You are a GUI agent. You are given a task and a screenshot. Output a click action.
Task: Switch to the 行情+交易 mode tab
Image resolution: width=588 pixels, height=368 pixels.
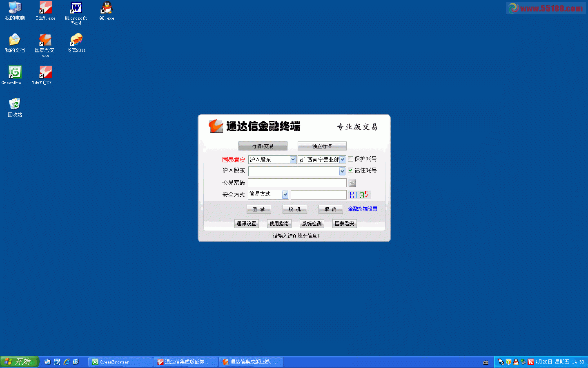click(263, 146)
